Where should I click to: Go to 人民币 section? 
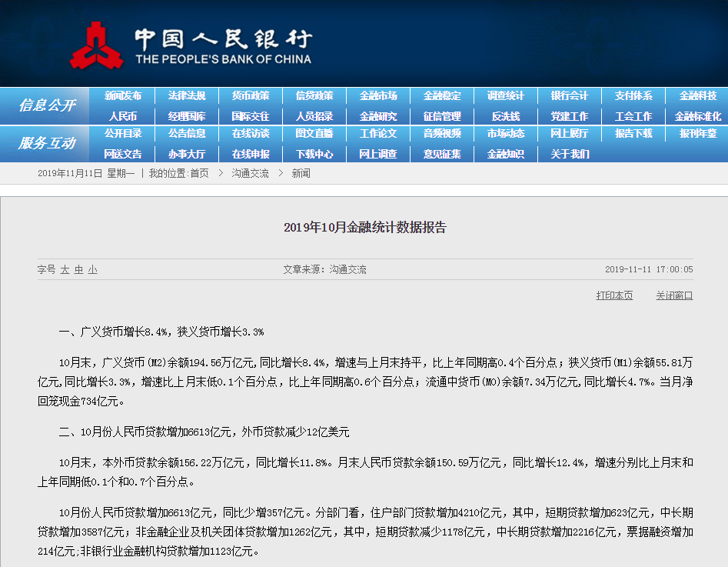122,116
